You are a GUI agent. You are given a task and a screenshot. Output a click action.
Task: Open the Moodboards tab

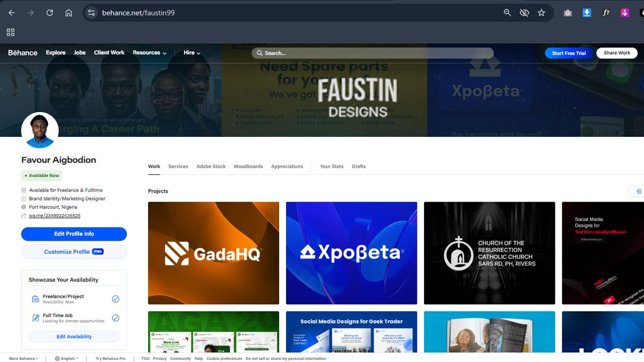tap(248, 166)
